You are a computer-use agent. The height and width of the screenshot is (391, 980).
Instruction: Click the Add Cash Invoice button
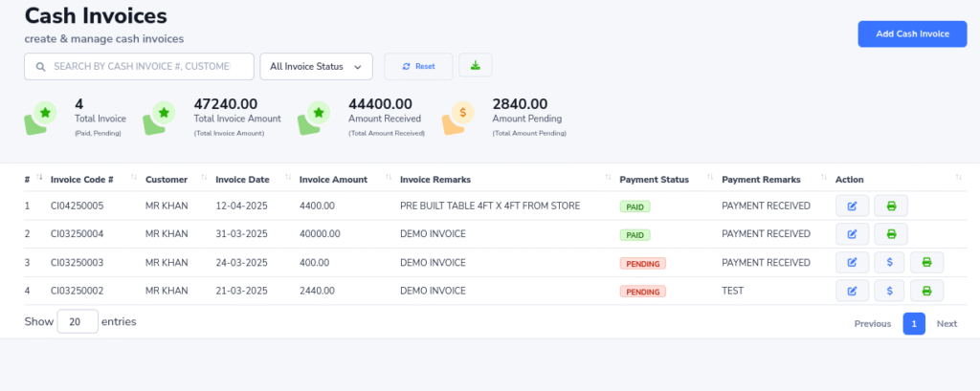point(912,33)
